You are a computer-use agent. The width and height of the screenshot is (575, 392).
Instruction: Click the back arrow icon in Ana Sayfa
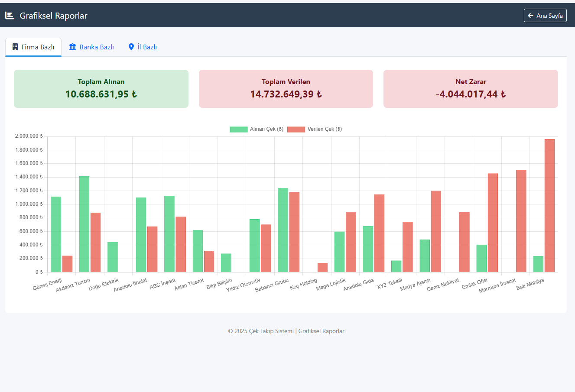[x=530, y=16]
